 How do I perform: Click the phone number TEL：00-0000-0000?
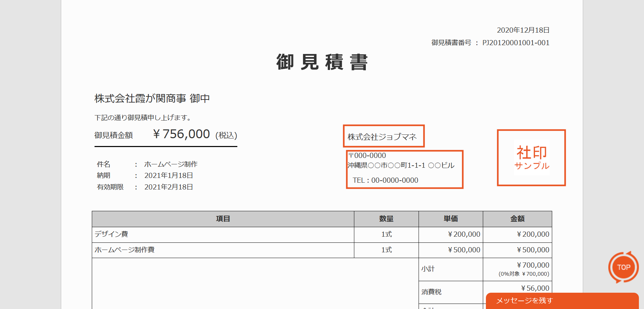[386, 180]
